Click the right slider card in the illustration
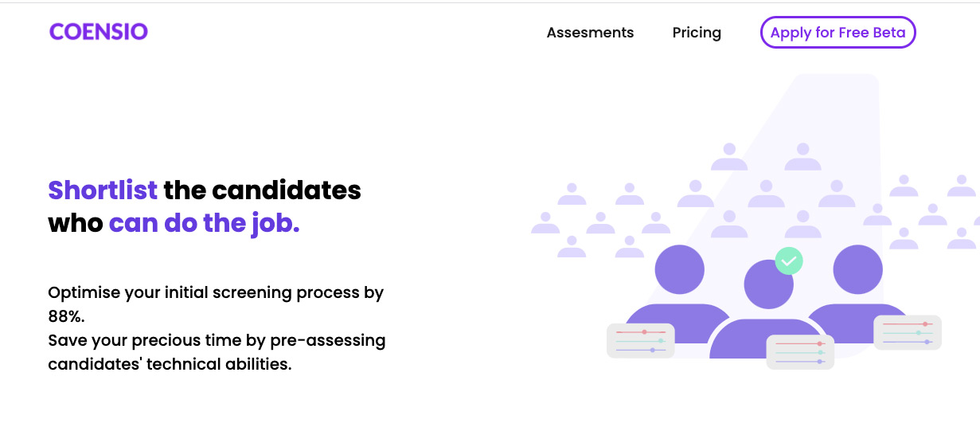Viewport: 980px width, 439px height. pos(908,333)
